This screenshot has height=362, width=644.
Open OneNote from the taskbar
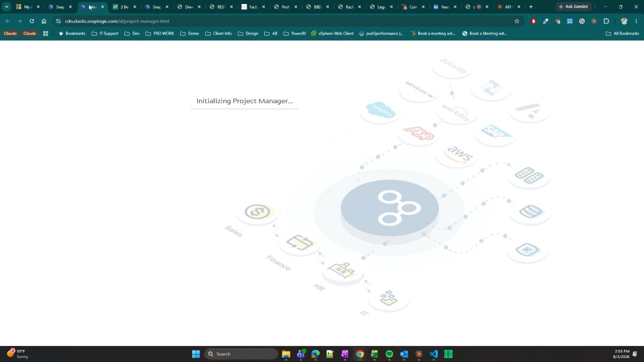coord(345,354)
